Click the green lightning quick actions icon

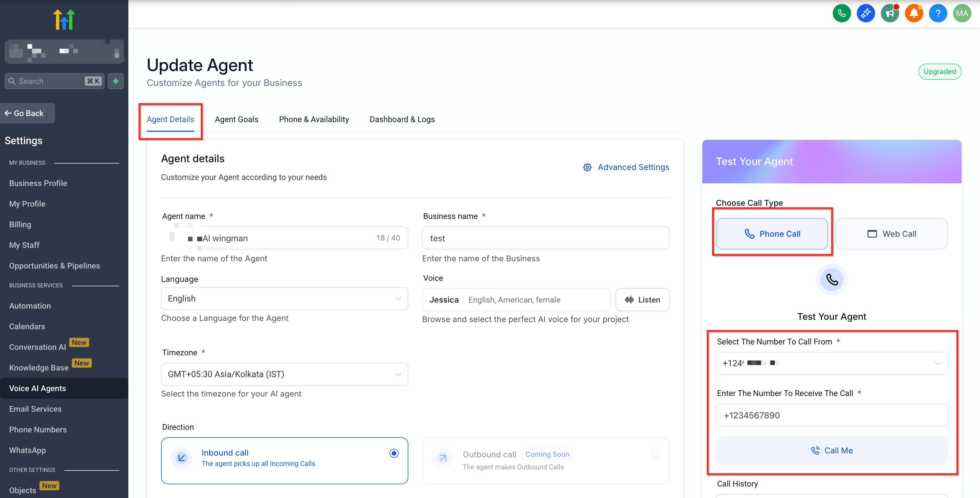tap(116, 81)
